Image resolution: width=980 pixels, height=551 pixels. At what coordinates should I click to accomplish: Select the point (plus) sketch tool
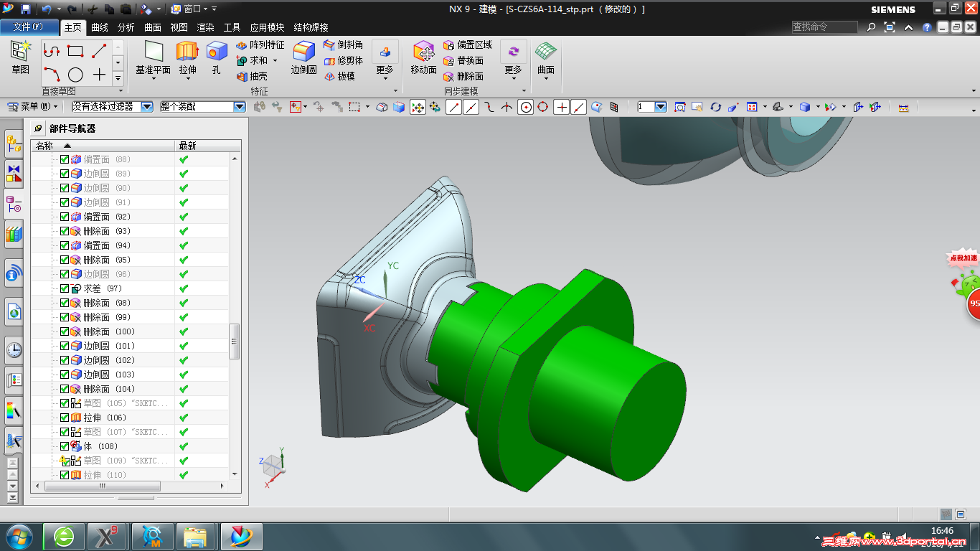click(99, 75)
